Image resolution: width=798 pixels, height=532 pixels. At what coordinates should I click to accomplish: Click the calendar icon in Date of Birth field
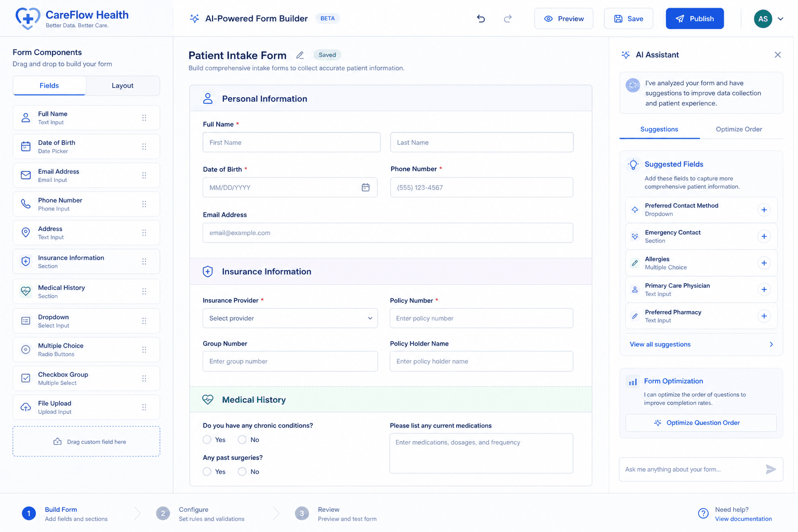pos(366,188)
